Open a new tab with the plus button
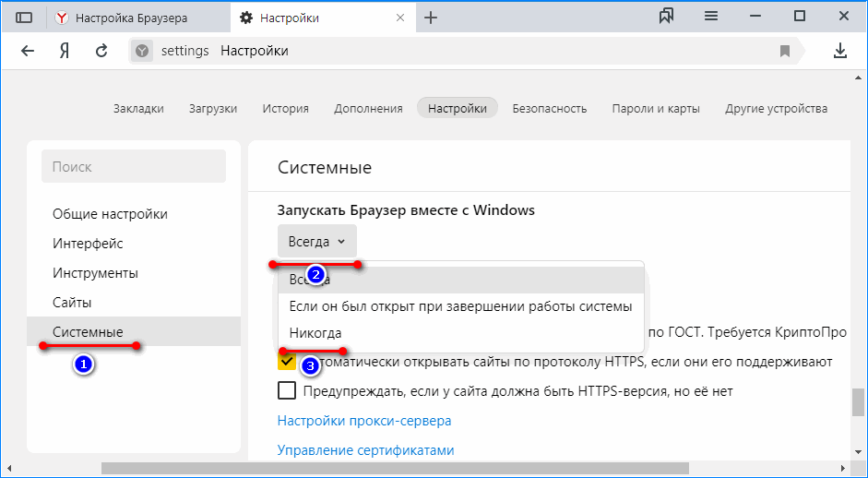The height and width of the screenshot is (478, 868). tap(431, 18)
